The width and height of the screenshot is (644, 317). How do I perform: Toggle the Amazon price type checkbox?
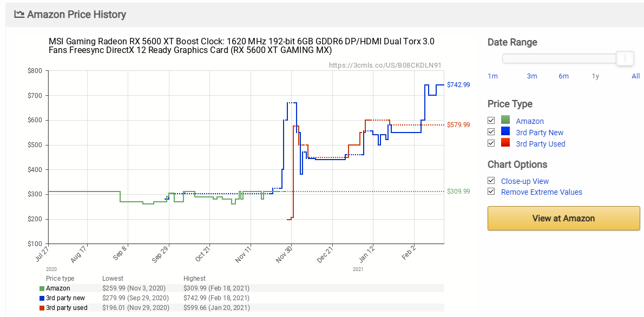point(491,121)
